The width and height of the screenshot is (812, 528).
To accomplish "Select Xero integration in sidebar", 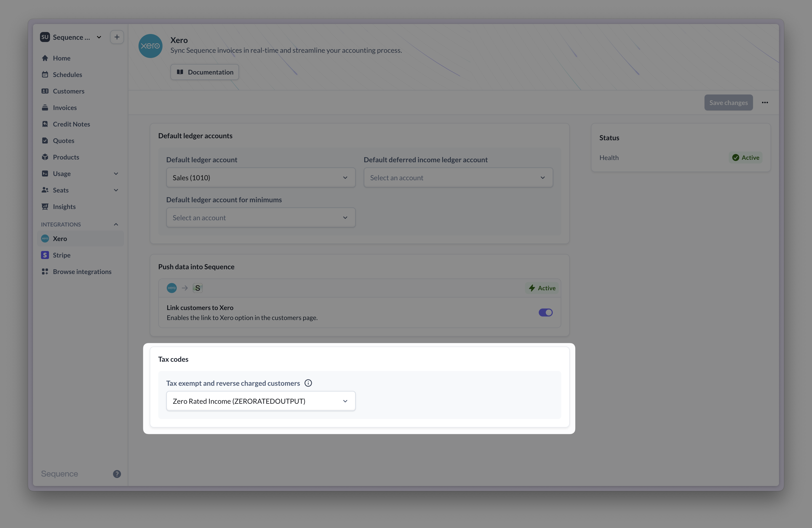I will [x=80, y=238].
